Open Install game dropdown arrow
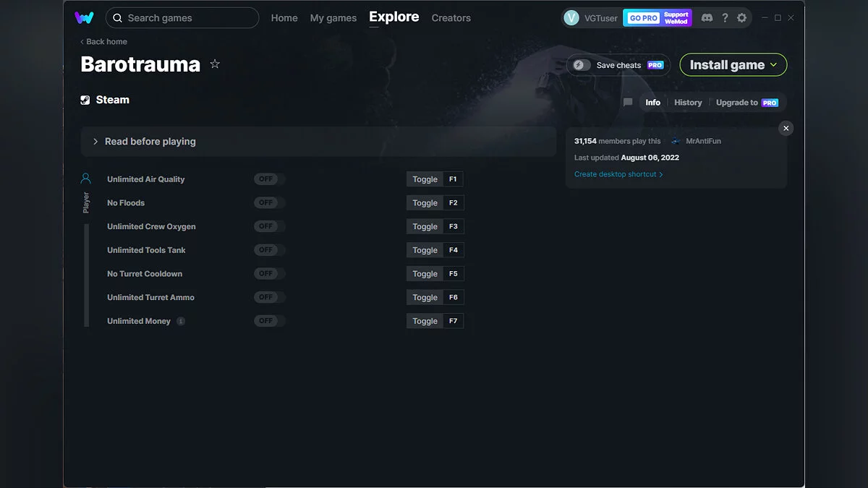This screenshot has width=868, height=488. [x=774, y=65]
